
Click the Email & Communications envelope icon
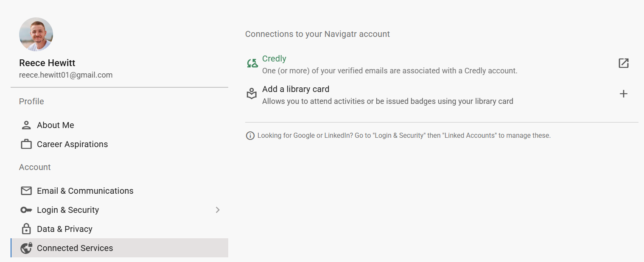tap(26, 191)
